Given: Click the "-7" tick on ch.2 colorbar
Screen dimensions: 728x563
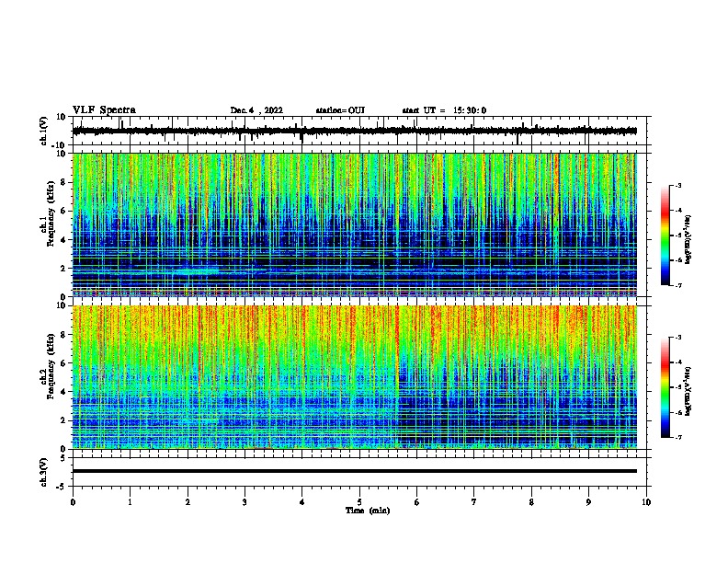Looking at the screenshot, I should pyautogui.click(x=677, y=438).
